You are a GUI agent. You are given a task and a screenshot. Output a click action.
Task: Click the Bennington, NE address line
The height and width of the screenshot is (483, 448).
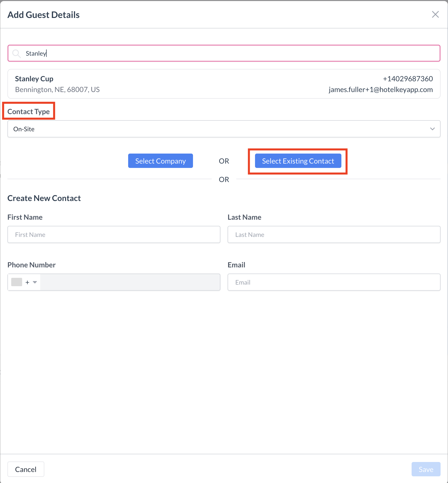[57, 89]
